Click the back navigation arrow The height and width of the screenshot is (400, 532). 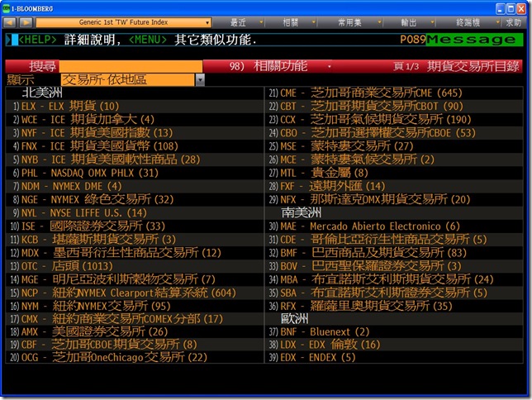[x=10, y=22]
